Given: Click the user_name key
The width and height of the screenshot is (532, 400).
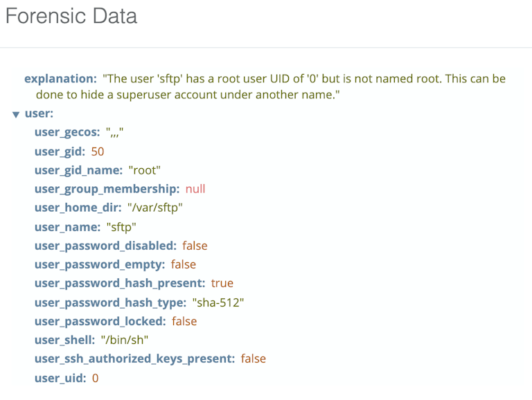Looking at the screenshot, I should 66,226.
